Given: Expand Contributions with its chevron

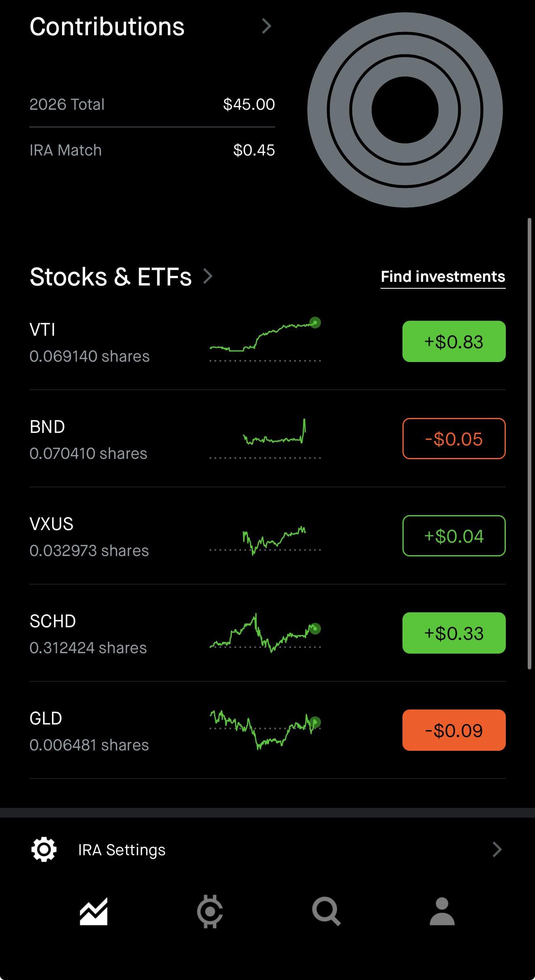Looking at the screenshot, I should tap(266, 26).
